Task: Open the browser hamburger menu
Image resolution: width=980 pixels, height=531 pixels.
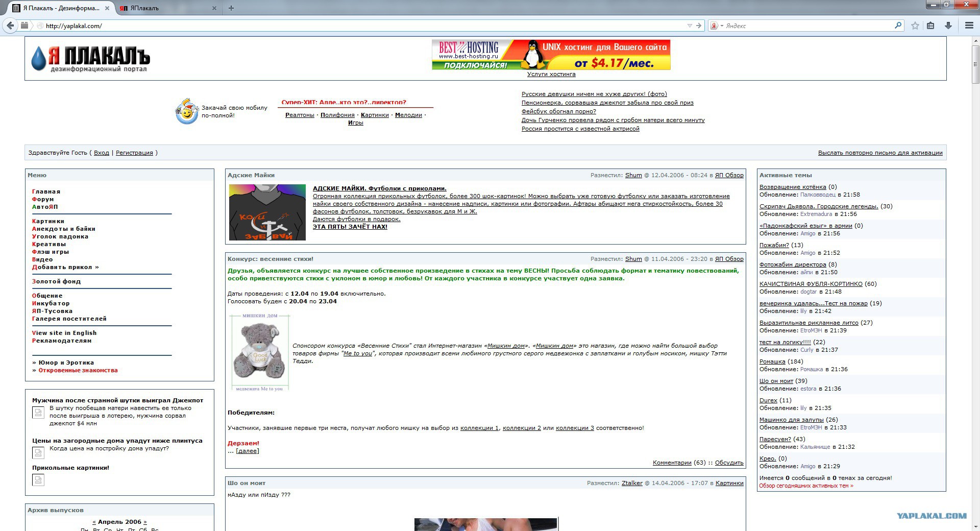Action: [969, 26]
